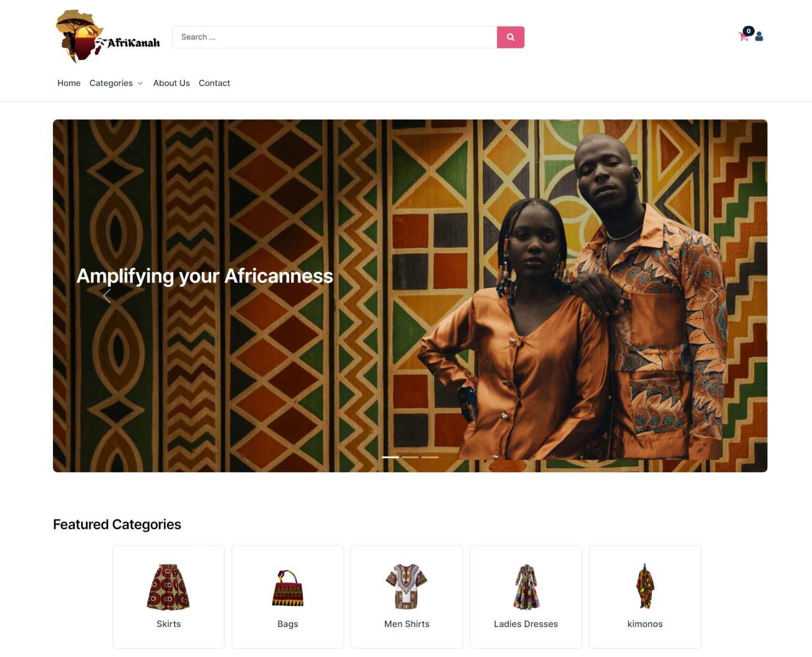
Task: Click the pink search magnifier button
Action: pyautogui.click(x=510, y=37)
